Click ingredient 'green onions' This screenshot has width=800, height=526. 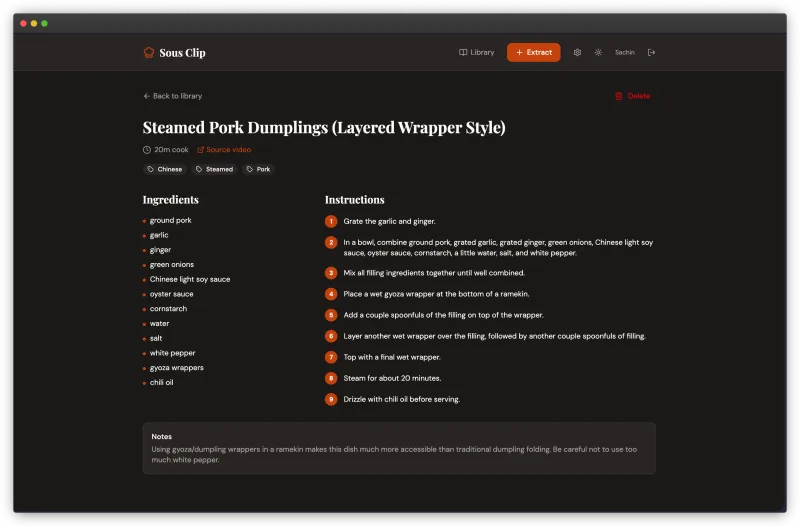[171, 265]
